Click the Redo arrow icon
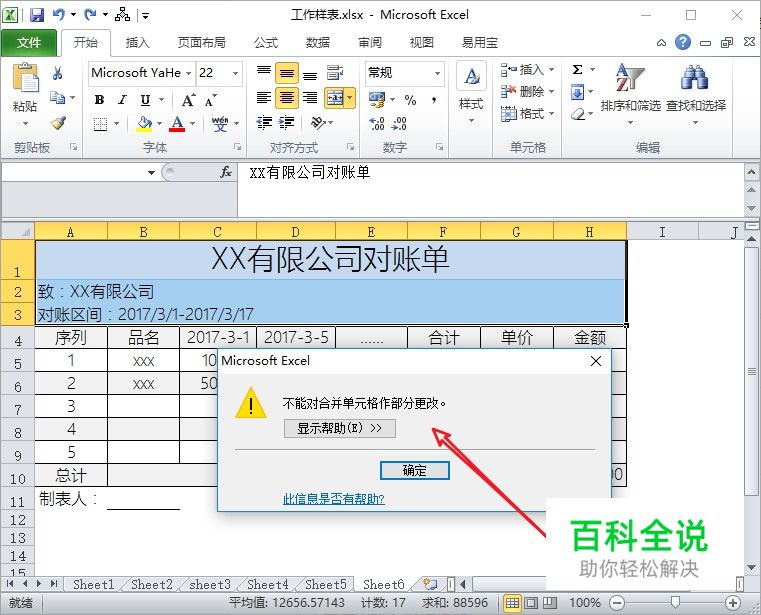This screenshot has width=761, height=615. pos(90,15)
